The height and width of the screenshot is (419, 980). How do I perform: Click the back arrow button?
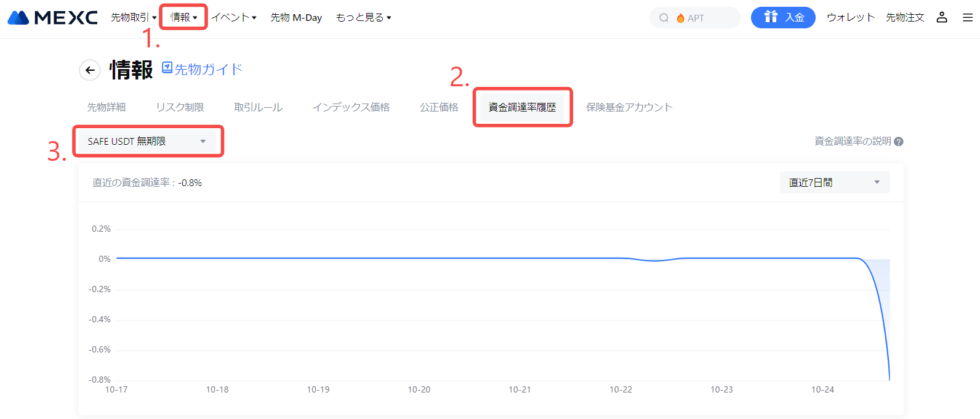click(90, 70)
